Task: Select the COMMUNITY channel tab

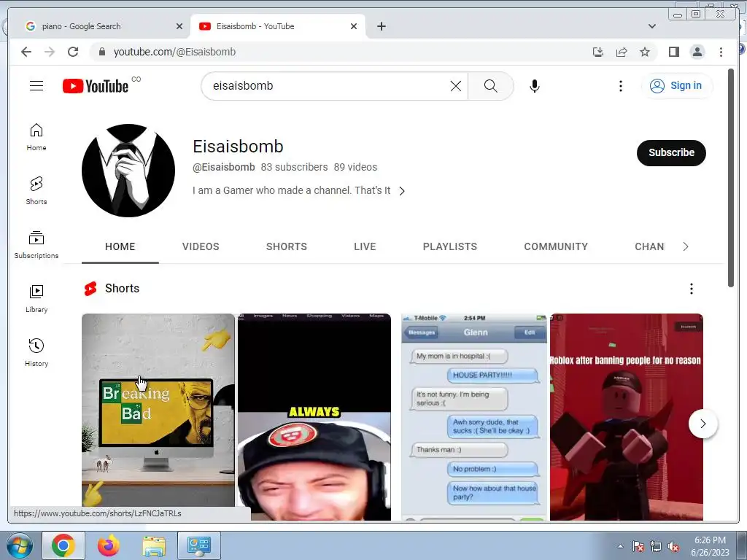Action: 555,246
